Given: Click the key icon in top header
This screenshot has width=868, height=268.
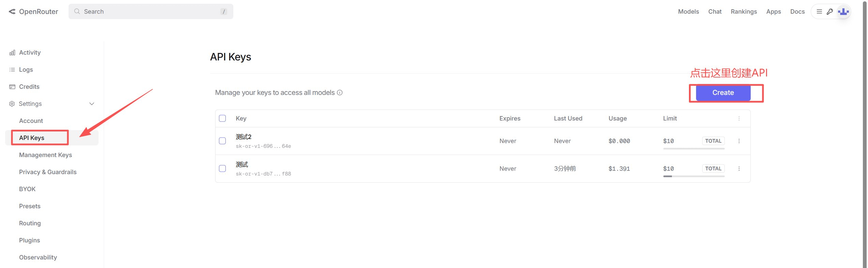Looking at the screenshot, I should click(830, 12).
